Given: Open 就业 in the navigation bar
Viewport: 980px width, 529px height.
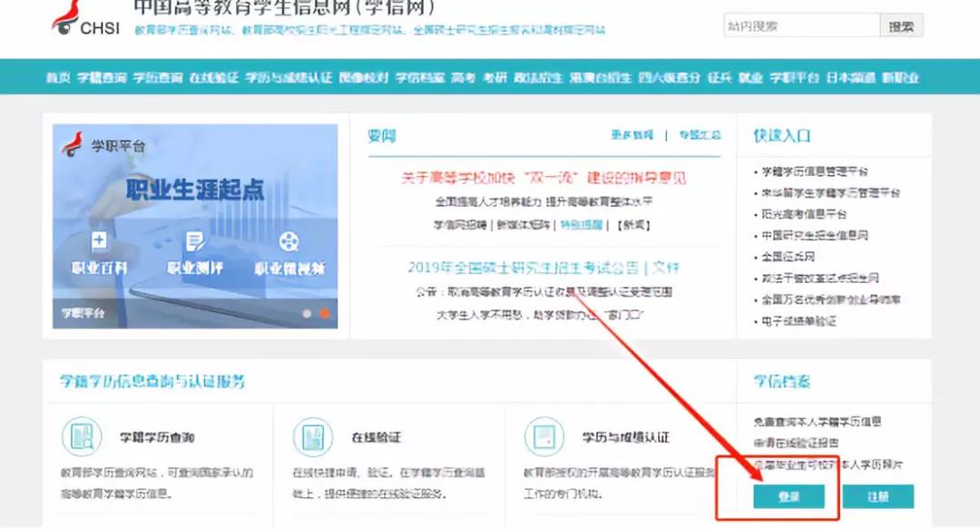Looking at the screenshot, I should point(750,77).
